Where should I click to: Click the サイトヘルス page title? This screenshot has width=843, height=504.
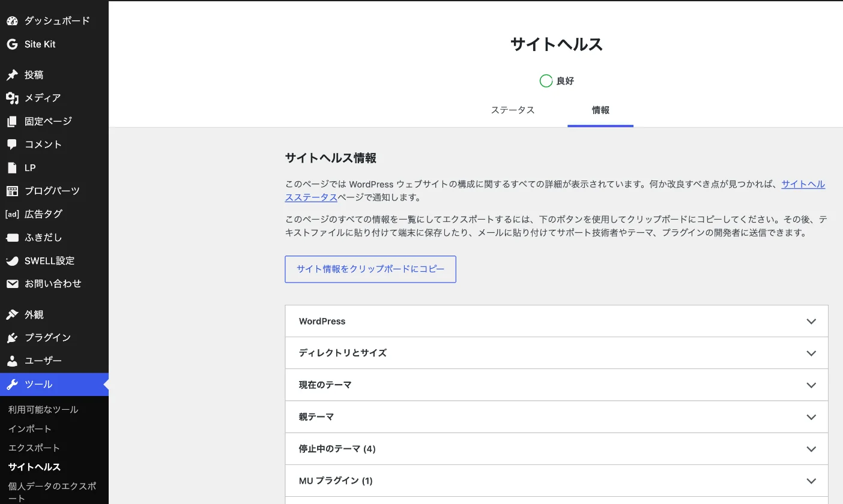[557, 44]
